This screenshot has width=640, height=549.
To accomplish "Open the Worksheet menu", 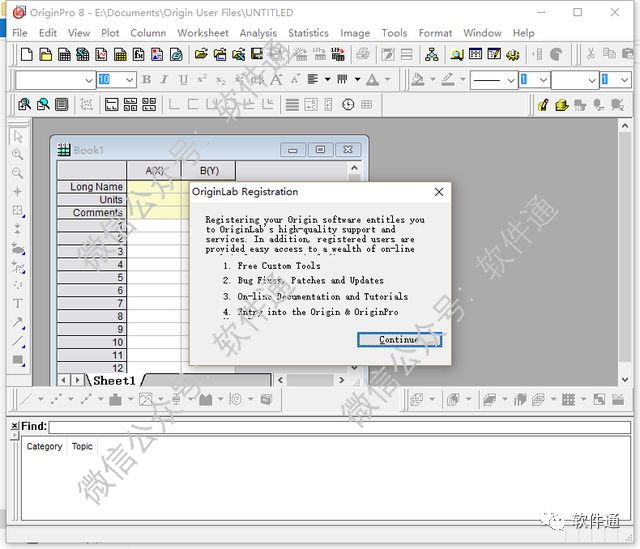I will [202, 33].
